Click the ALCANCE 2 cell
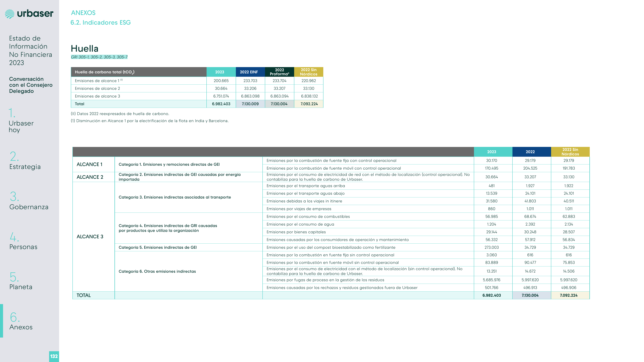The width and height of the screenshot is (644, 362). 94,177
